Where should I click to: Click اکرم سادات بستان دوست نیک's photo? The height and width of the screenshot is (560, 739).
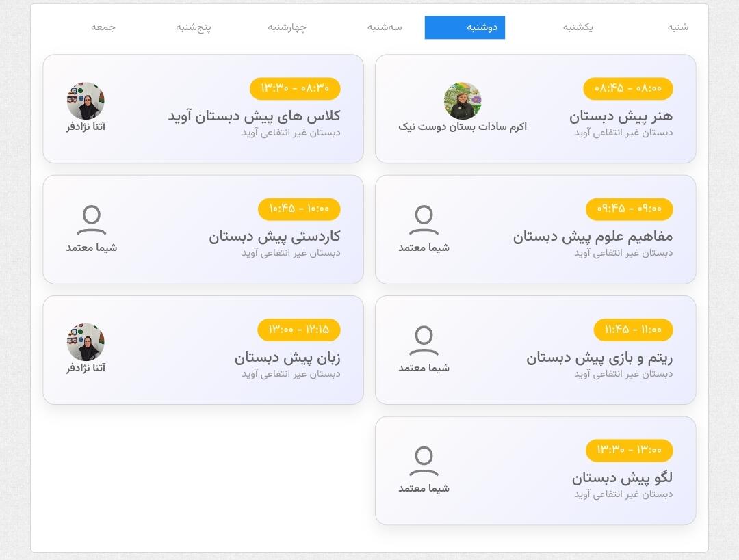click(x=463, y=101)
